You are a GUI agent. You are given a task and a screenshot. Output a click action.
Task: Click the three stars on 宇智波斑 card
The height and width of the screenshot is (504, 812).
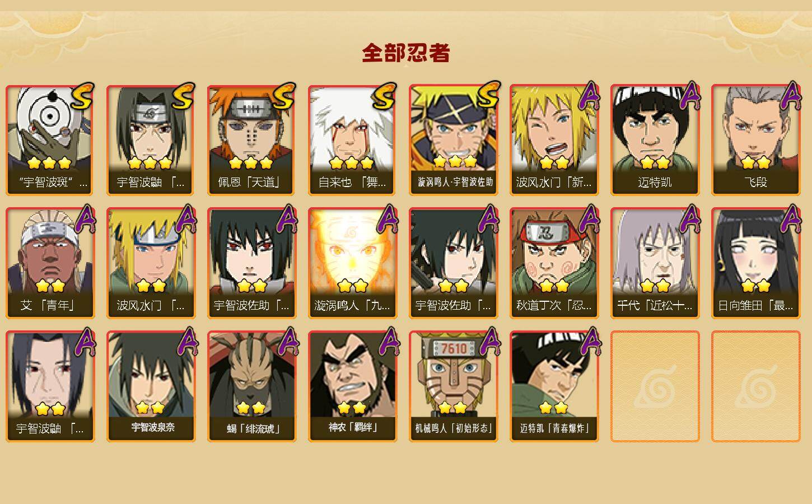49,163
